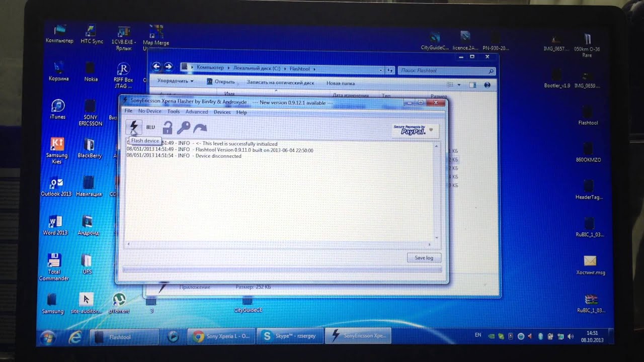Open the Help menu in Flashtool
Viewport: 644px width, 362px height.
[x=242, y=112]
